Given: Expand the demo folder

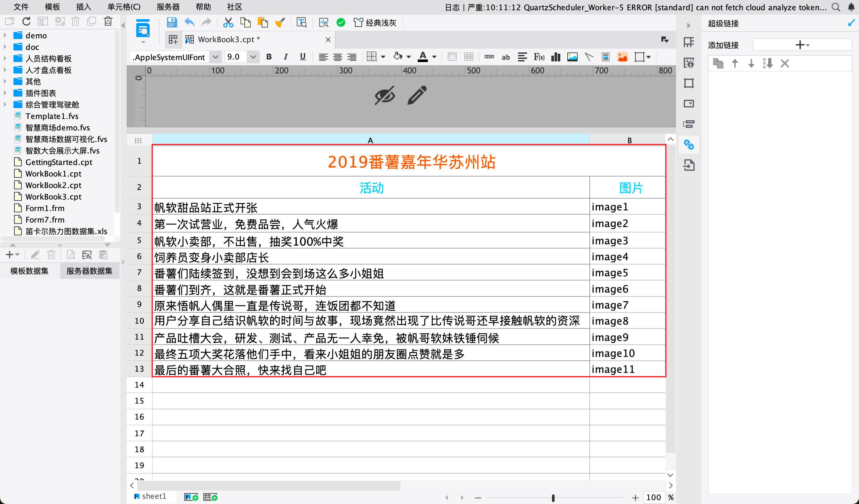Looking at the screenshot, I should (x=5, y=35).
